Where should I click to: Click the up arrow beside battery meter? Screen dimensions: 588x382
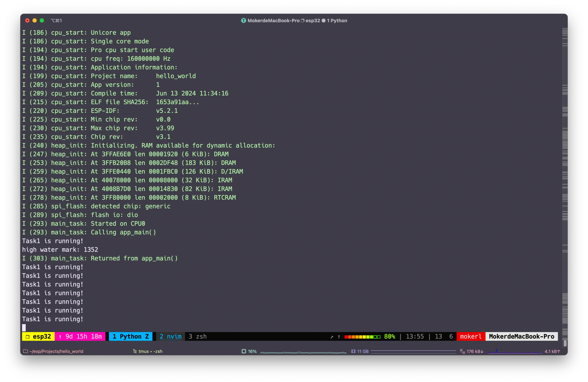(x=339, y=337)
